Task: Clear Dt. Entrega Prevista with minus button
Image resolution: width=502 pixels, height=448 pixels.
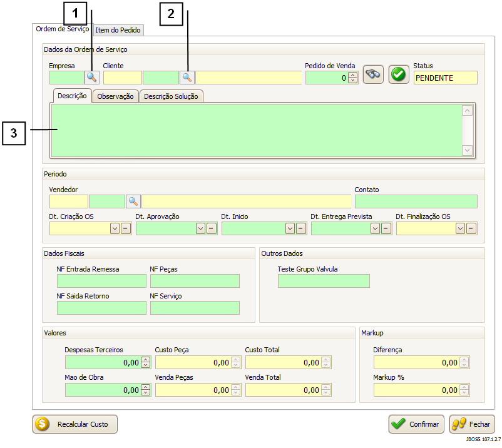Action: point(386,228)
